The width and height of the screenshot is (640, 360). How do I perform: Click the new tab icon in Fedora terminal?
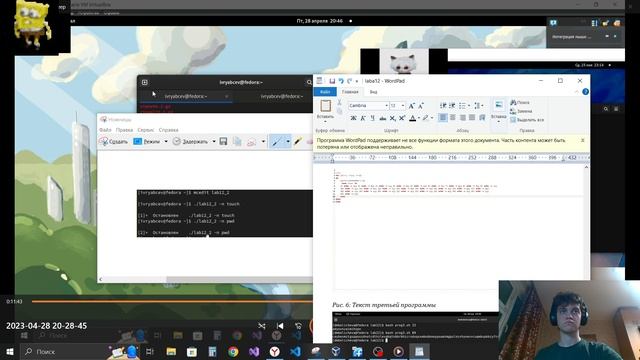(x=144, y=82)
